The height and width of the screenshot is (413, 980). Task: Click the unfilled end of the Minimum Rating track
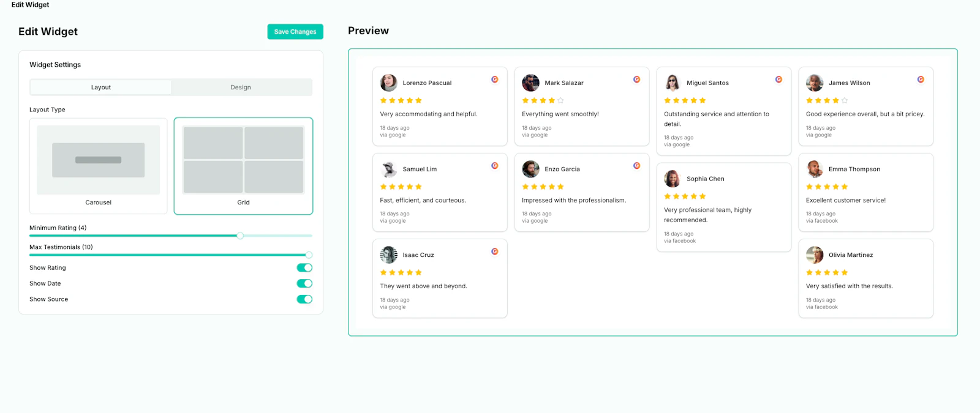coord(278,236)
